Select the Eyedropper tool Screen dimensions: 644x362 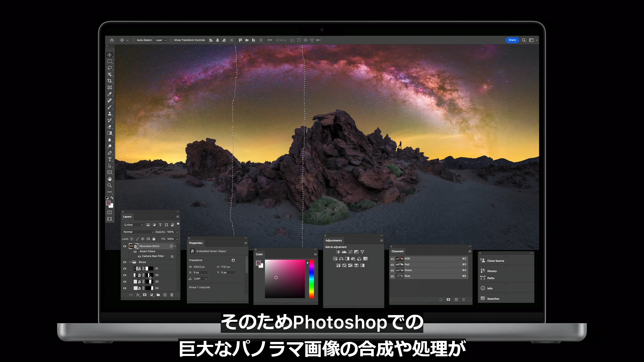tap(109, 94)
